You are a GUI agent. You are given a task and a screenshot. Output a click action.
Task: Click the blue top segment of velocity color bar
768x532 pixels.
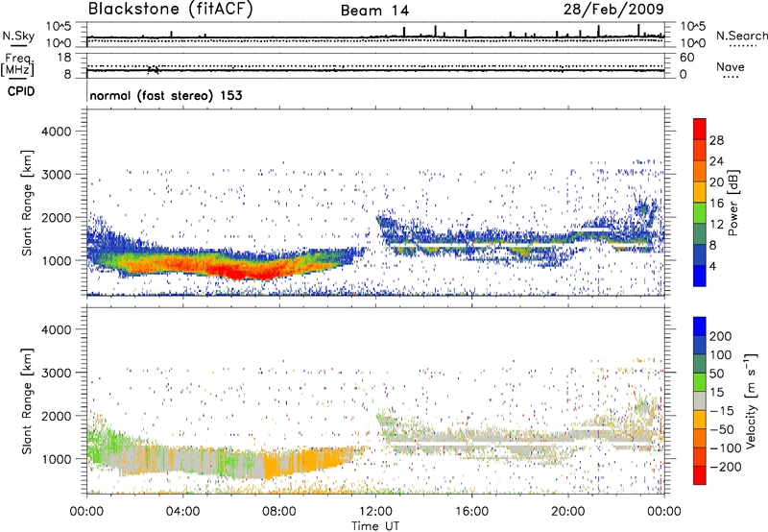pyautogui.click(x=700, y=326)
